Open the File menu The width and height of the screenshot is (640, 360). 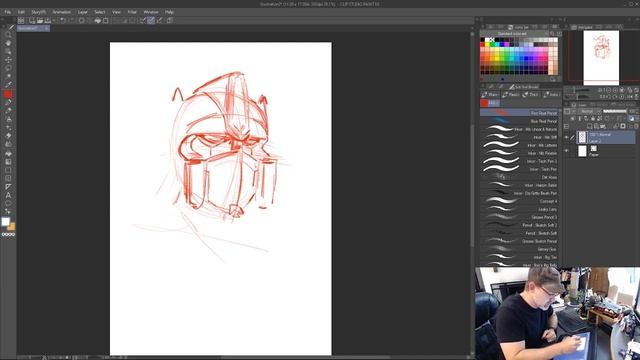(8, 12)
